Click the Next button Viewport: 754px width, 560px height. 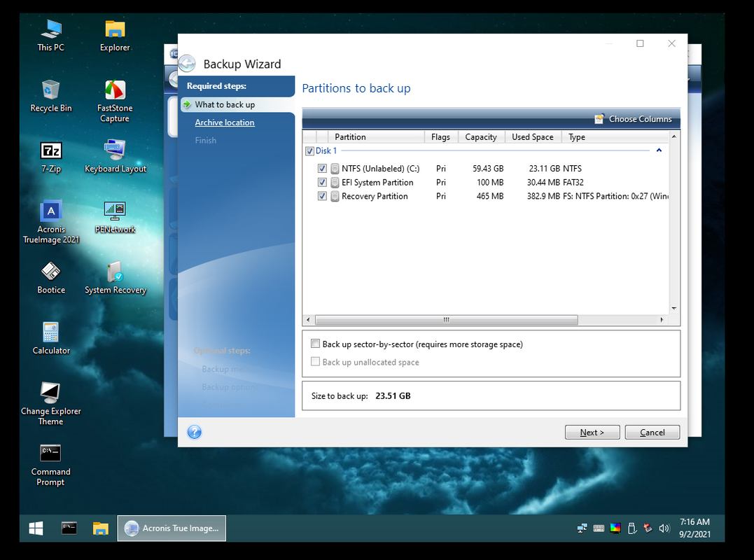click(592, 432)
